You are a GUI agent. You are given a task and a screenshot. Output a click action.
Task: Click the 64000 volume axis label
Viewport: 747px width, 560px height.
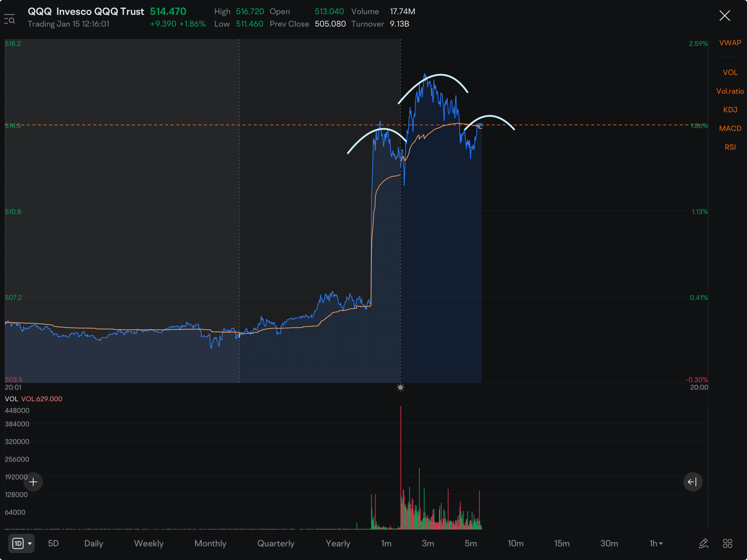(x=15, y=512)
